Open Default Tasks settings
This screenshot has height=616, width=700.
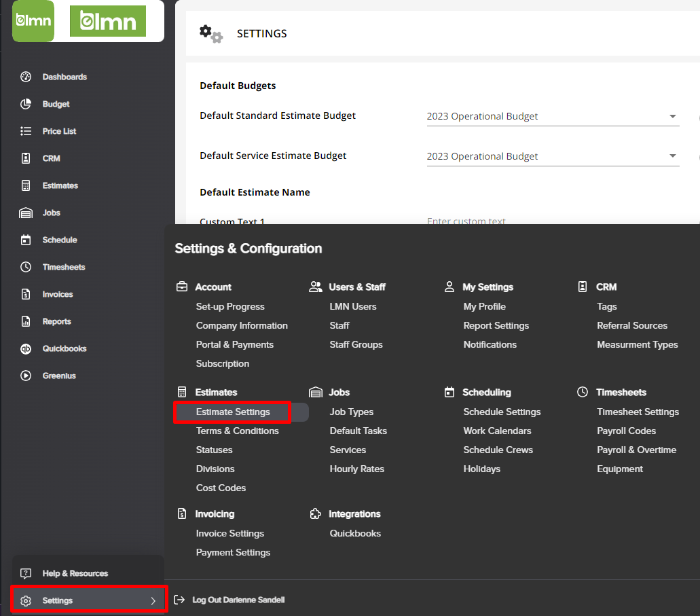[x=358, y=431]
